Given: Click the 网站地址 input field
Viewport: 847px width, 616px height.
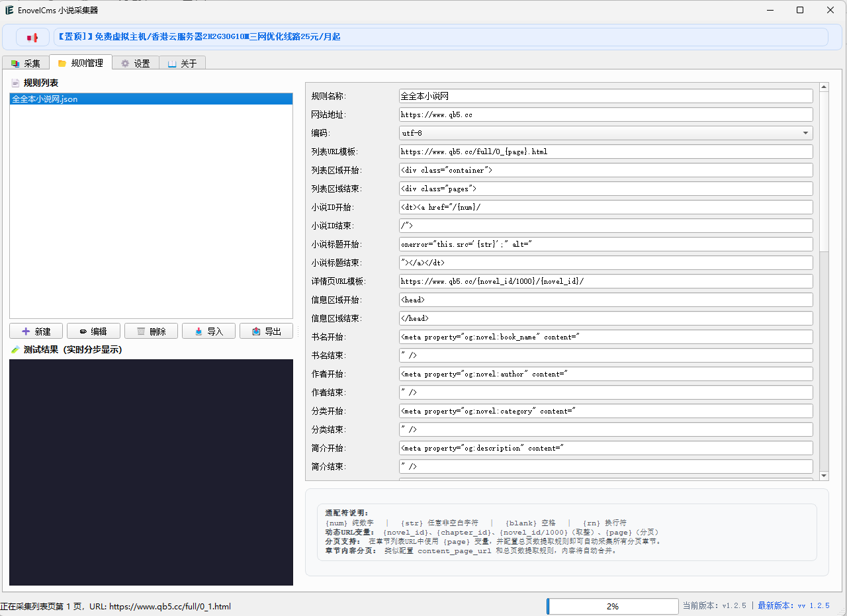Looking at the screenshot, I should (x=606, y=114).
